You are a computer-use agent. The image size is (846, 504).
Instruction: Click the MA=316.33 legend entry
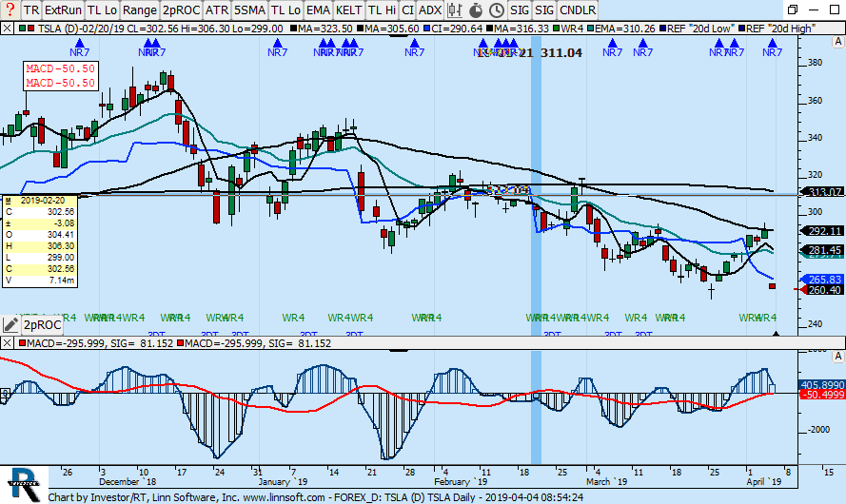[x=518, y=29]
